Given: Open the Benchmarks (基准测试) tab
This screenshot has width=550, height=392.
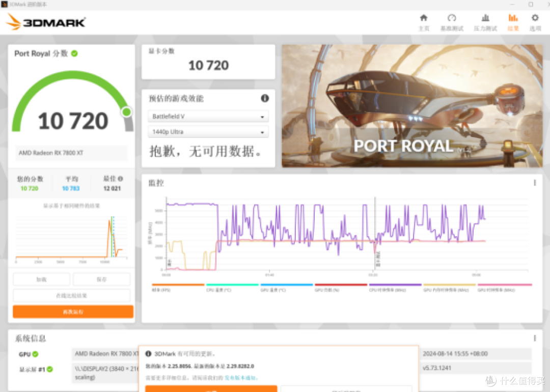Looking at the screenshot, I should tap(452, 22).
